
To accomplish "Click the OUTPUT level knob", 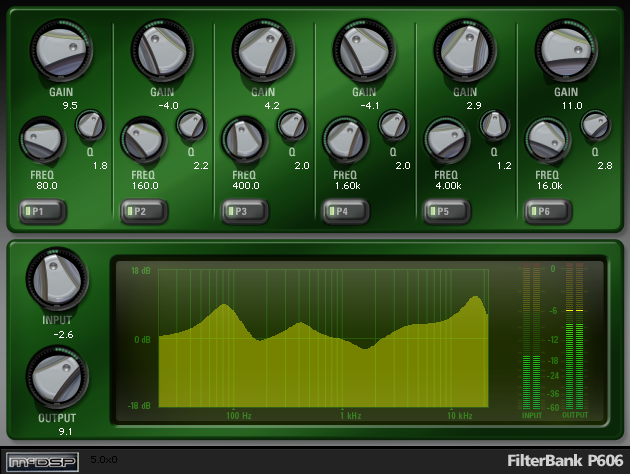I will [x=57, y=377].
